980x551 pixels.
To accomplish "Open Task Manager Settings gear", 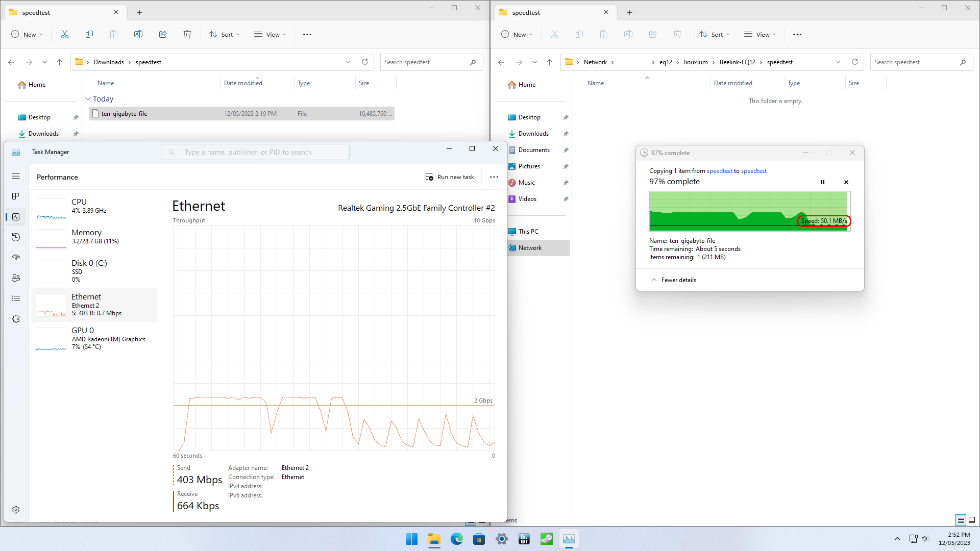I will (x=16, y=510).
